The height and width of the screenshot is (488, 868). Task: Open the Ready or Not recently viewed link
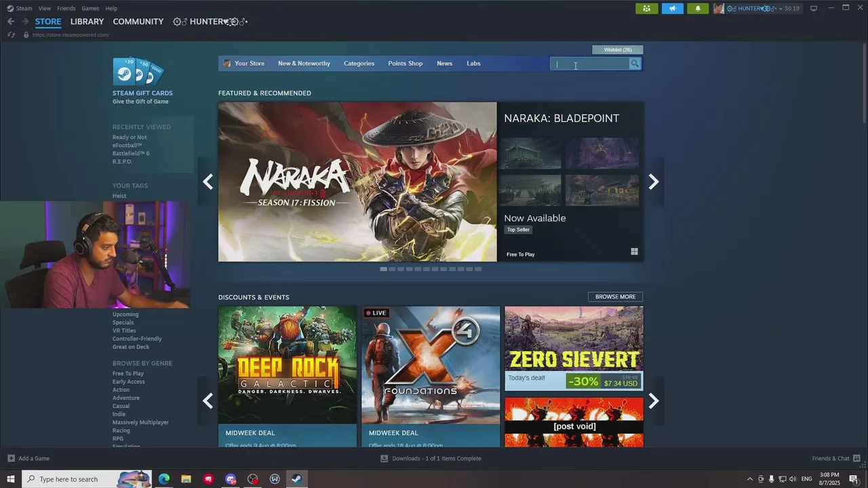pos(130,138)
